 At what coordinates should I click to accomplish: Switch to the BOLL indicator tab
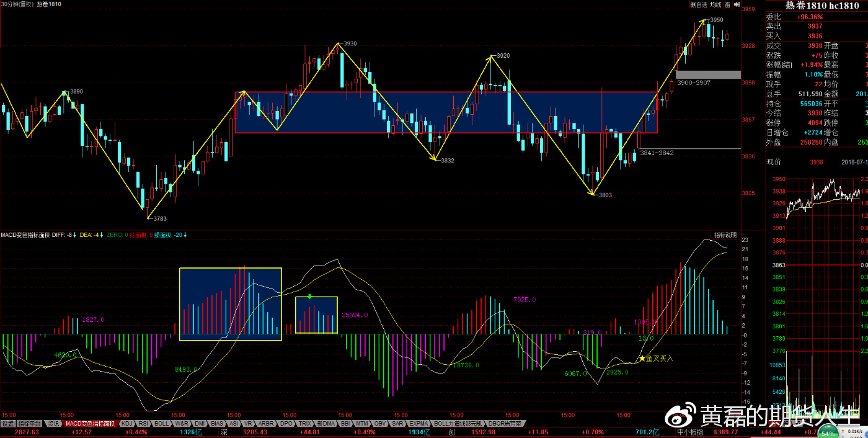(161, 424)
